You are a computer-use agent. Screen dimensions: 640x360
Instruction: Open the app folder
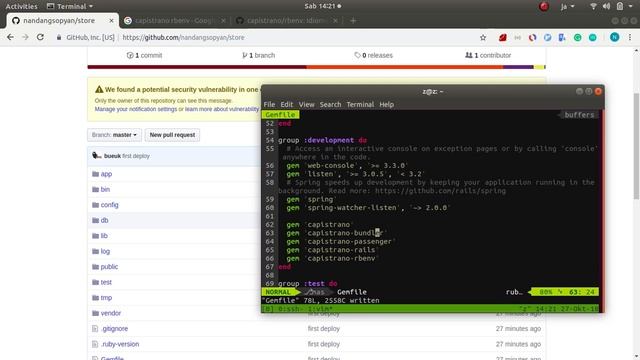tap(106, 174)
